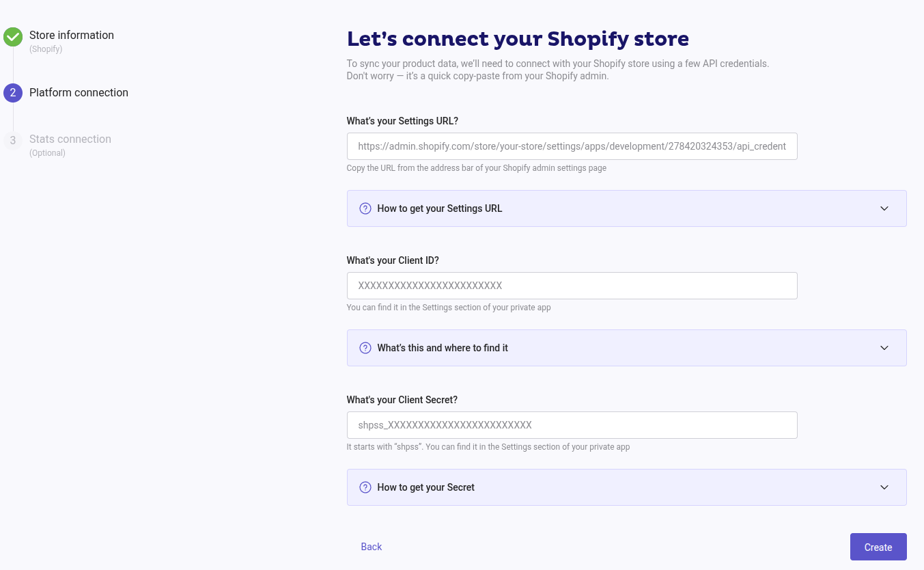The height and width of the screenshot is (570, 924).
Task: Select Platform connection in the sidebar
Action: pyautogui.click(x=79, y=92)
